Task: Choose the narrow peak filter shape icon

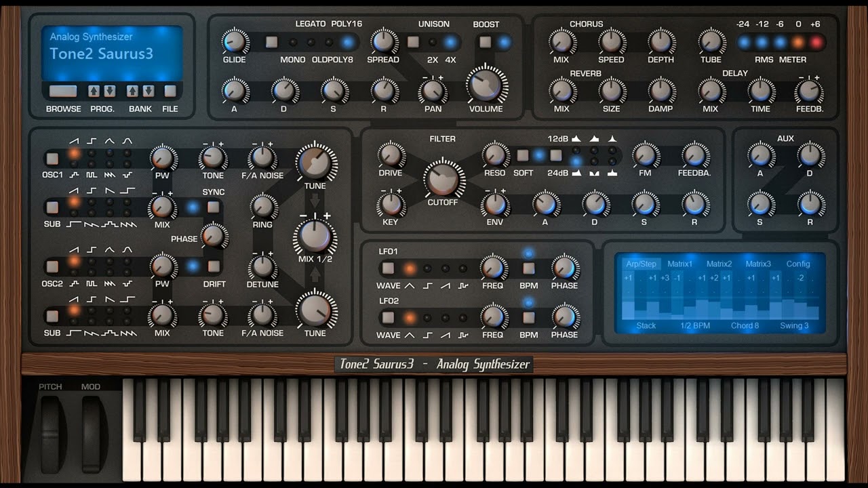Action: [612, 138]
